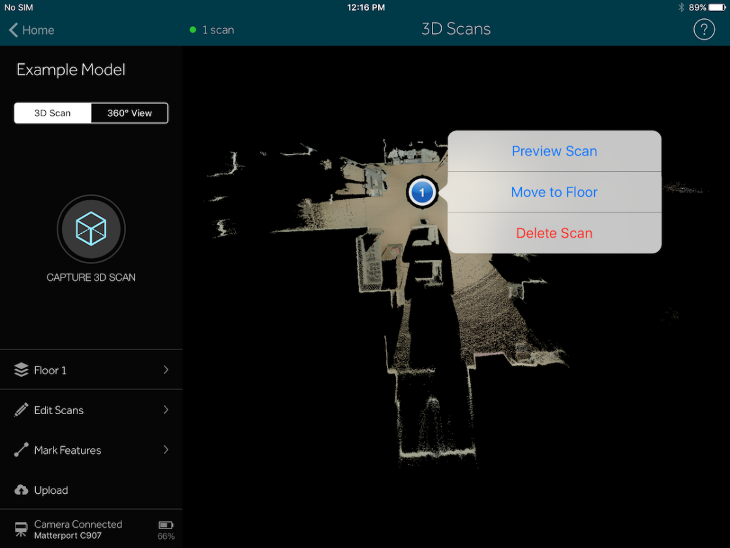
Task: Click the Floor 1 layers icon
Action: click(21, 370)
